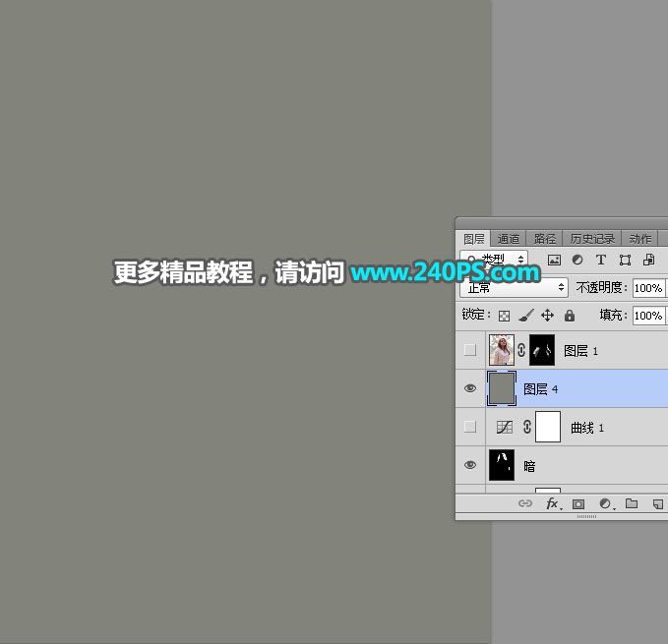Filter layers by smart object icon

click(x=649, y=260)
